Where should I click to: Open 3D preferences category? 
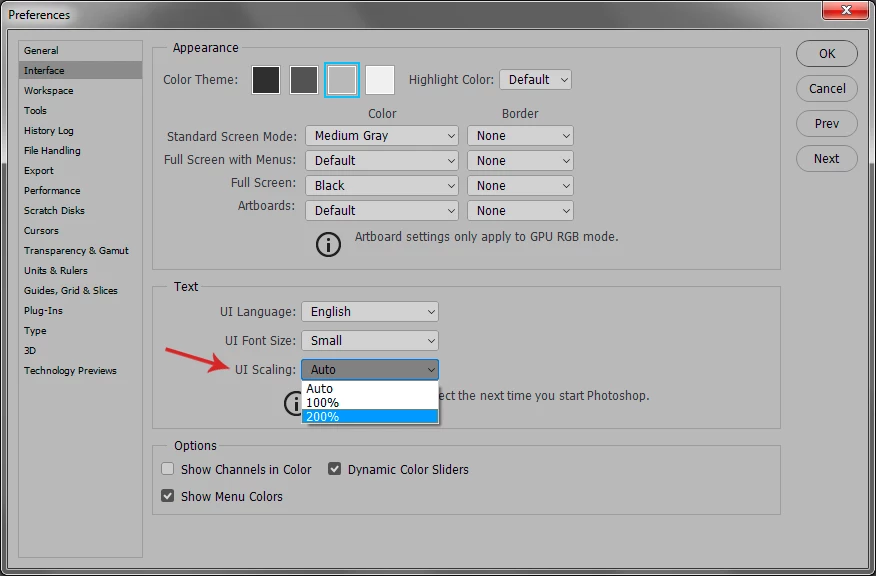(x=80, y=351)
